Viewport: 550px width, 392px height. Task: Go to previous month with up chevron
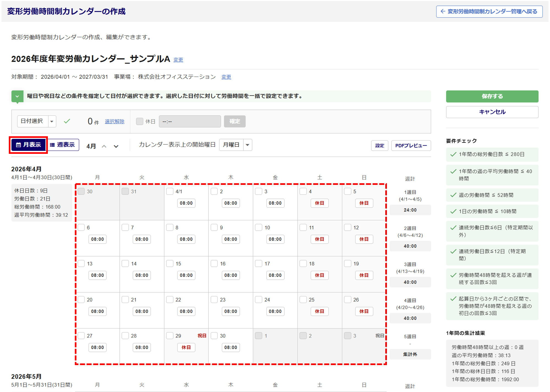coord(104,146)
